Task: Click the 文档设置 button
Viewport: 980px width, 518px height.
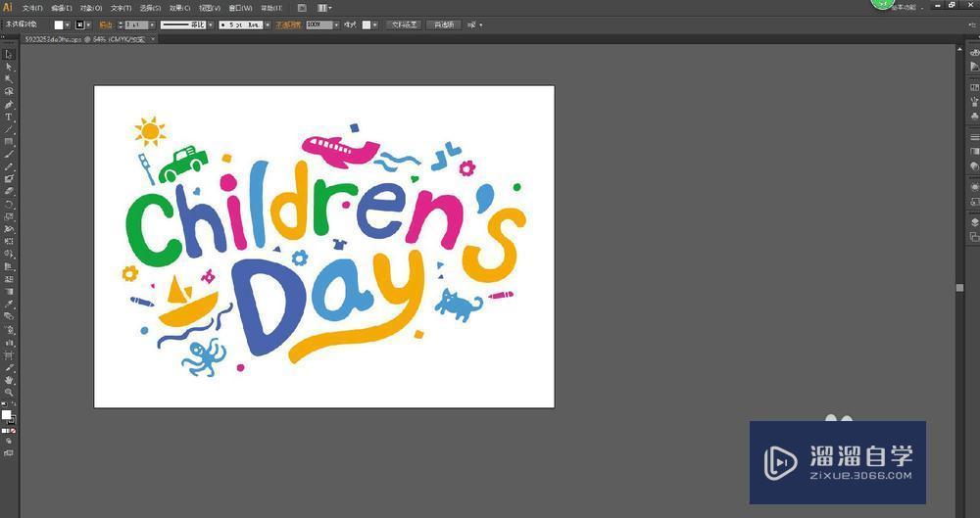Action: click(405, 25)
